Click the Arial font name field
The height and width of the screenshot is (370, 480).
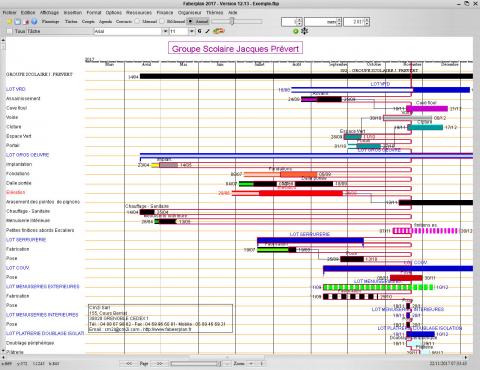point(128,31)
